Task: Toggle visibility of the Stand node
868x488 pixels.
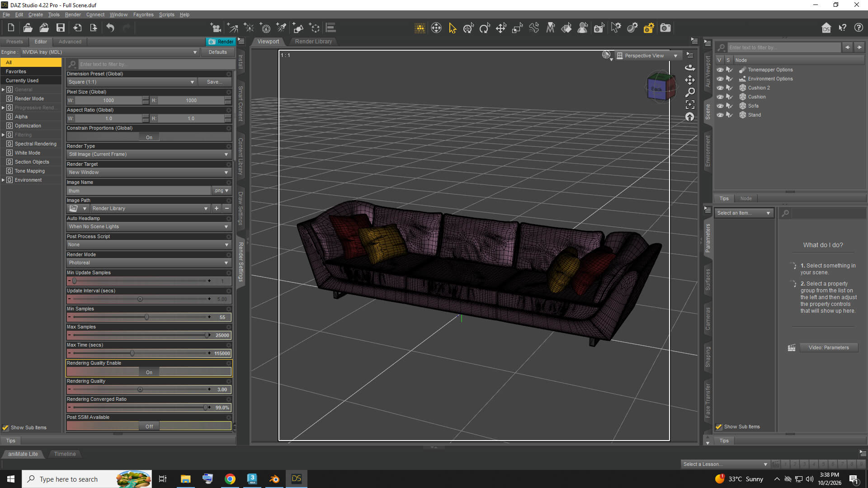Action: click(720, 115)
